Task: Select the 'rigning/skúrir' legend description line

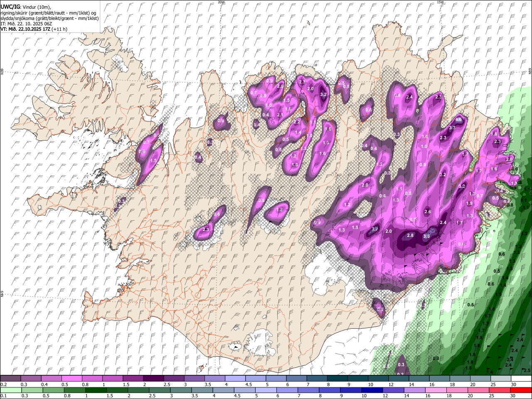Action: 48,13
